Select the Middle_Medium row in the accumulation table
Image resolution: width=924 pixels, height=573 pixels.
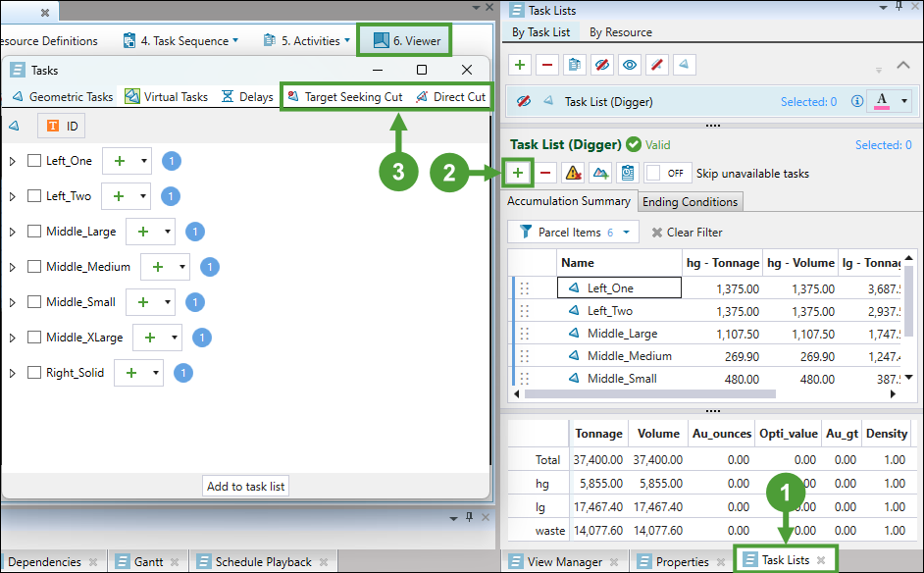[629, 356]
